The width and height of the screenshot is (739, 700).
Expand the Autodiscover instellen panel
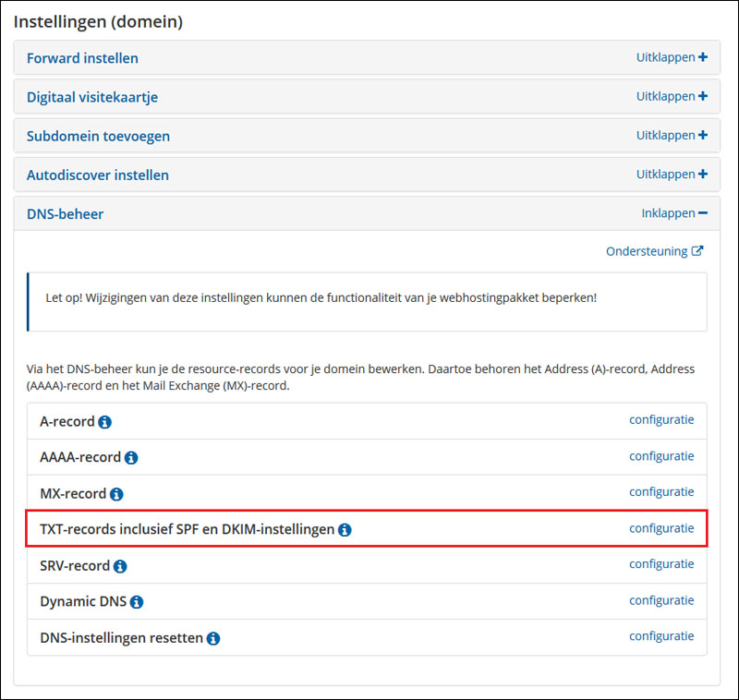672,174
